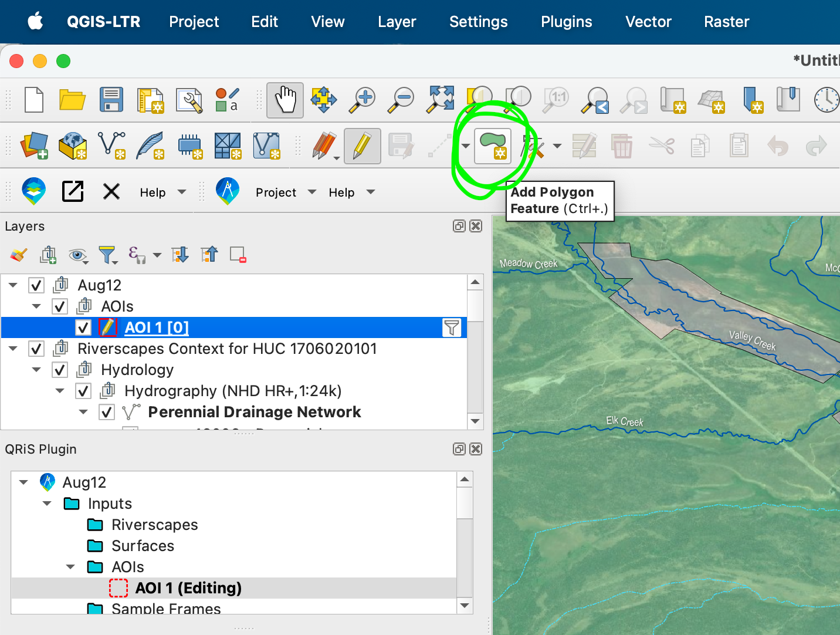
Task: Toggle Perennial Drainage Network layer checkbox
Action: [107, 412]
